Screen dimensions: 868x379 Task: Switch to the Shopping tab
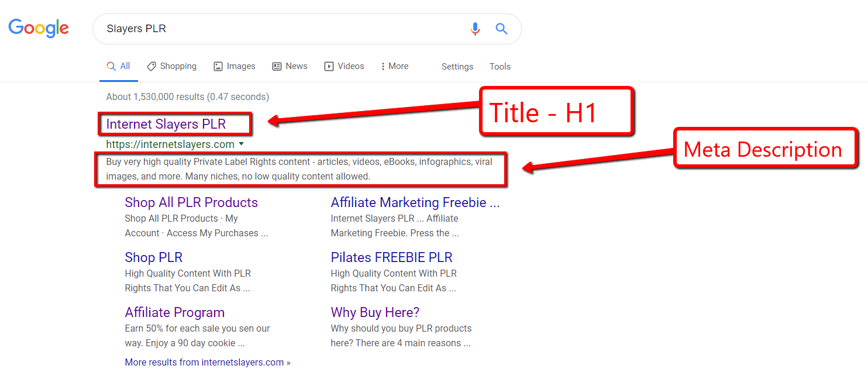[x=171, y=66]
